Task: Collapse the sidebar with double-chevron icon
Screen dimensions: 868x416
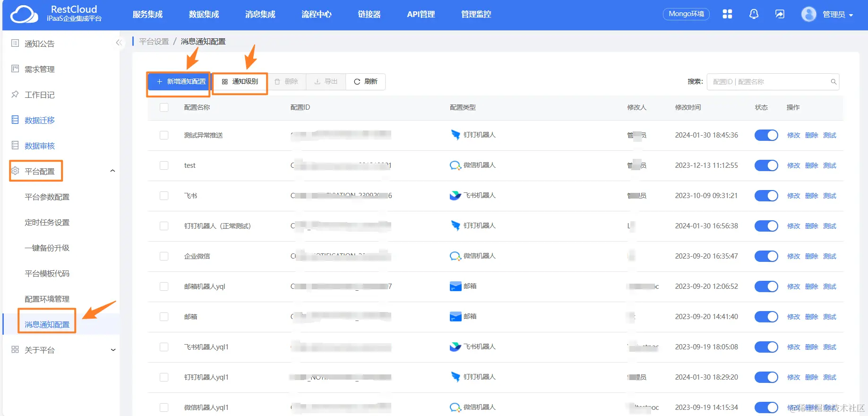Action: coord(119,43)
